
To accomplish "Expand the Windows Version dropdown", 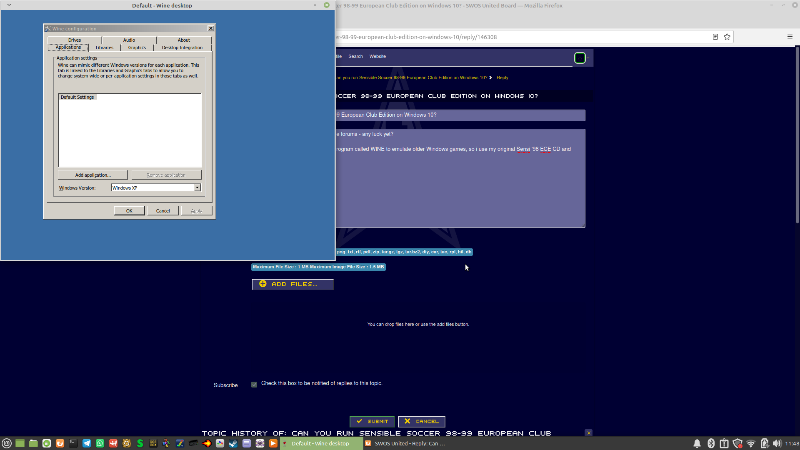I will click(x=197, y=187).
